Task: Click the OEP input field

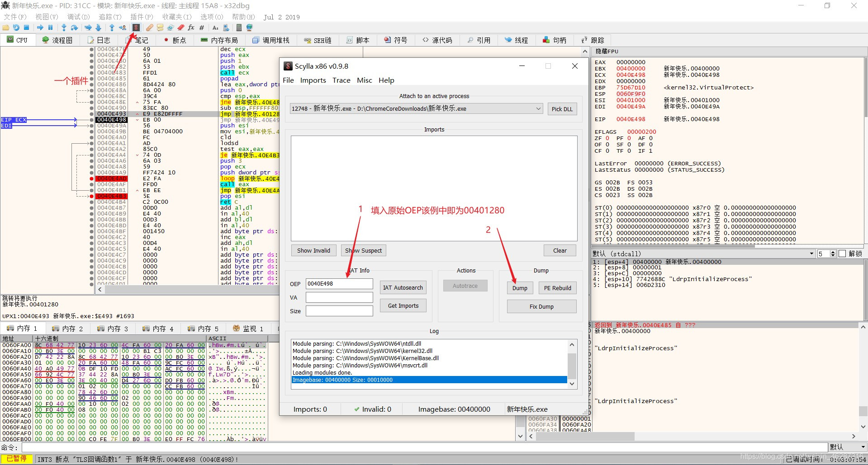Action: tap(339, 284)
